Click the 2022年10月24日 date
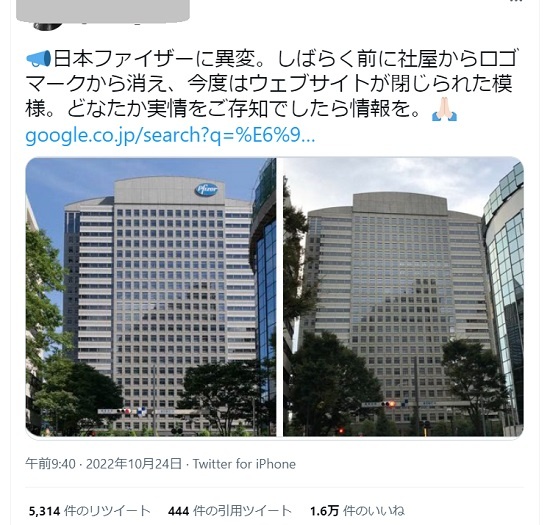 point(134,464)
